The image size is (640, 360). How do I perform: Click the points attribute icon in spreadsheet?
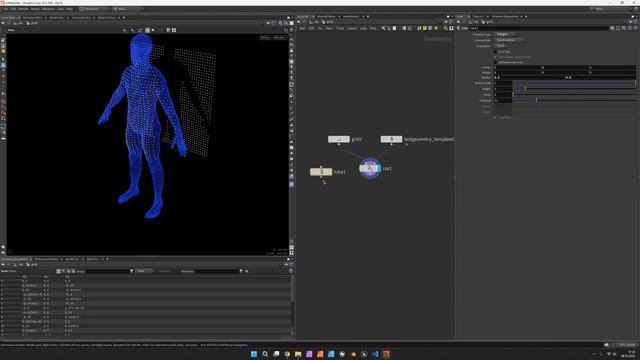point(58,271)
